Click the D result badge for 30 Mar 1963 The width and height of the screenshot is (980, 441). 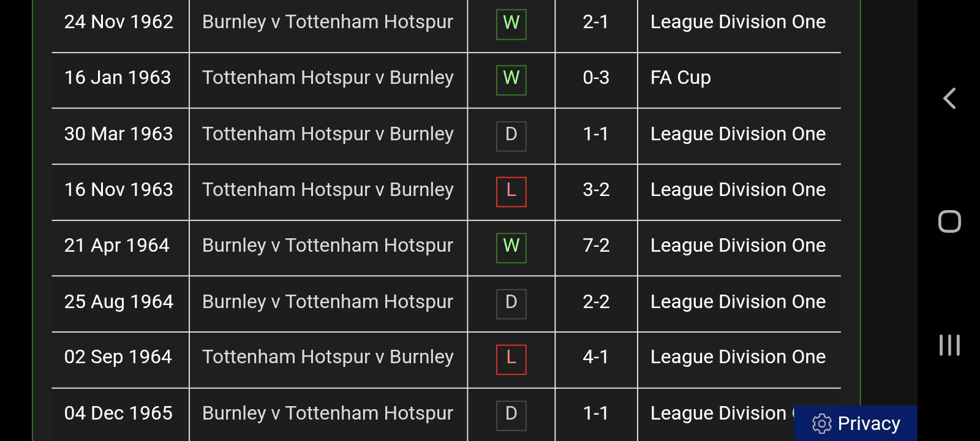pos(511,134)
